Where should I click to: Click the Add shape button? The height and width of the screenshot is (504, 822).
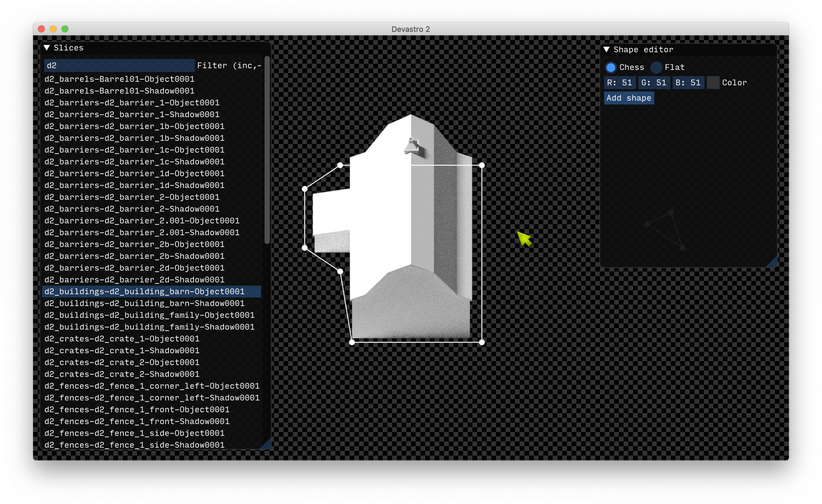click(x=629, y=98)
